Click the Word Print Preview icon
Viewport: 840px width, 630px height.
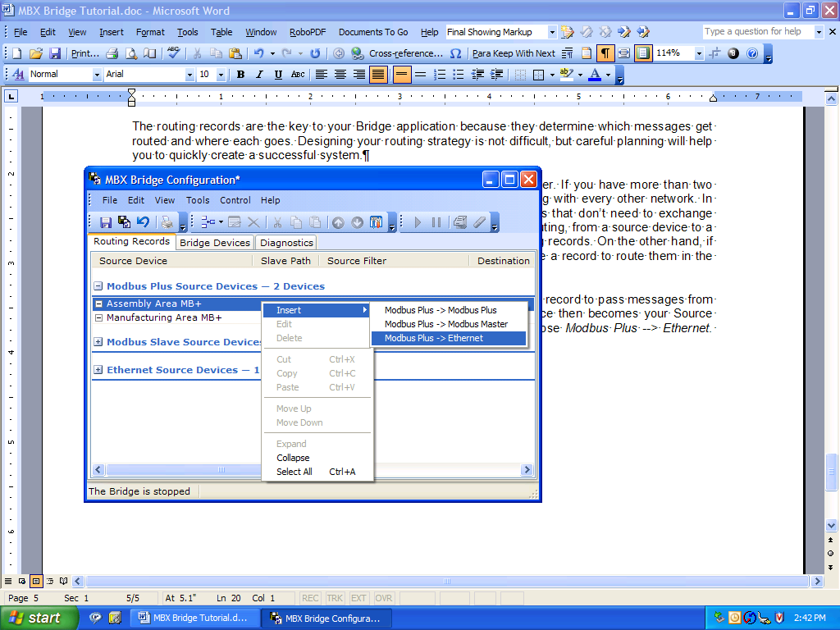(131, 53)
